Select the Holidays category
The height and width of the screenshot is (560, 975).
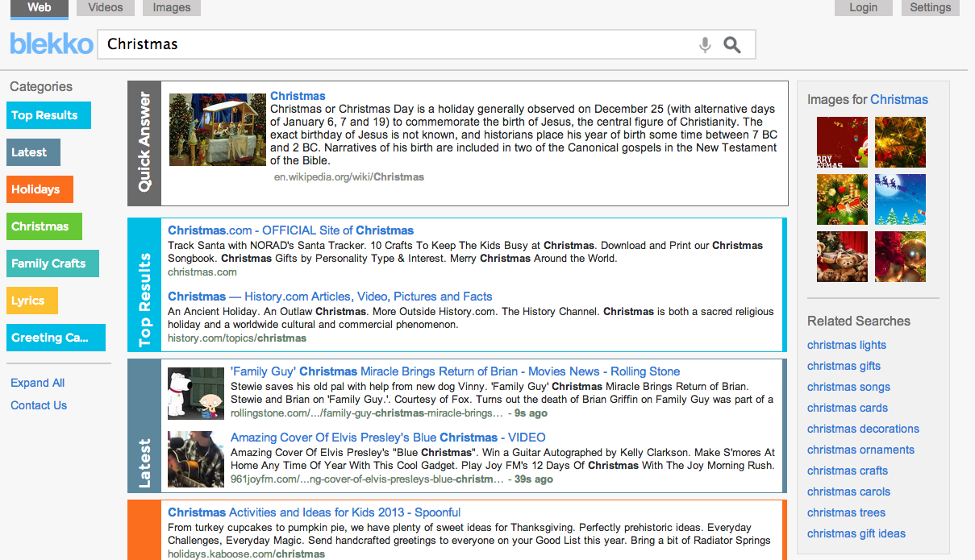[40, 189]
